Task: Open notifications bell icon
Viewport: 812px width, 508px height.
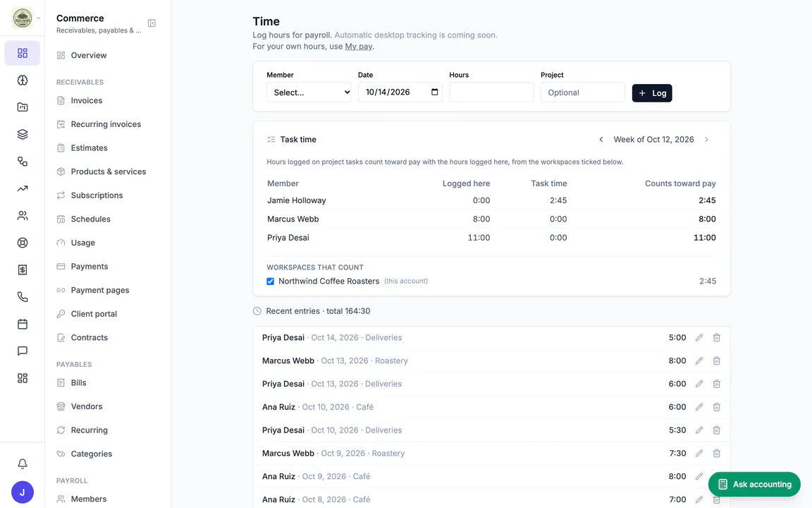Action: tap(23, 464)
